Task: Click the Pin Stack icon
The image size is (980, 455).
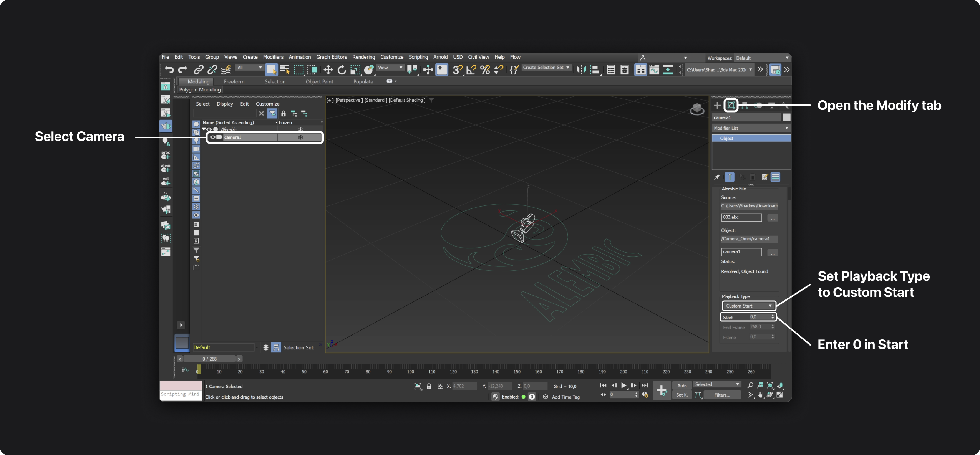Action: 717,177
